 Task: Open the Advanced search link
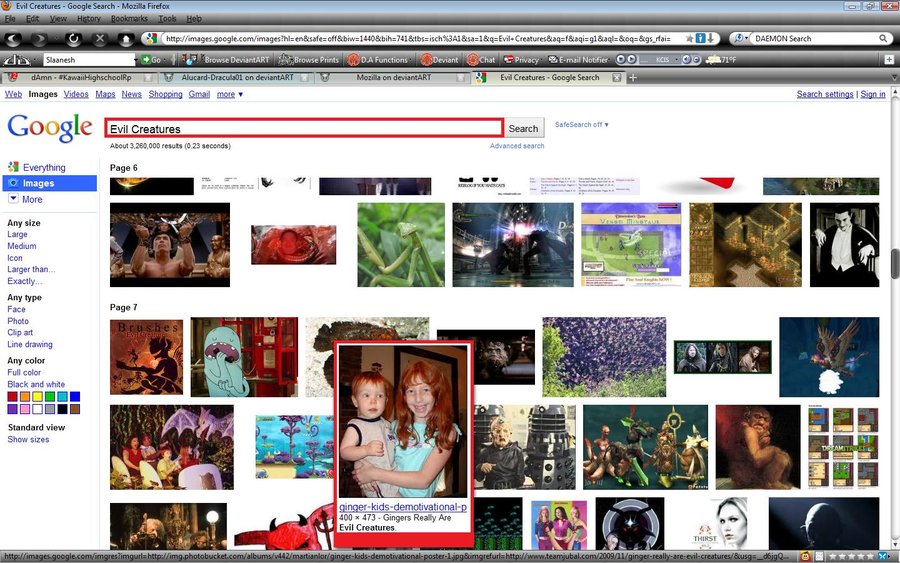(517, 146)
